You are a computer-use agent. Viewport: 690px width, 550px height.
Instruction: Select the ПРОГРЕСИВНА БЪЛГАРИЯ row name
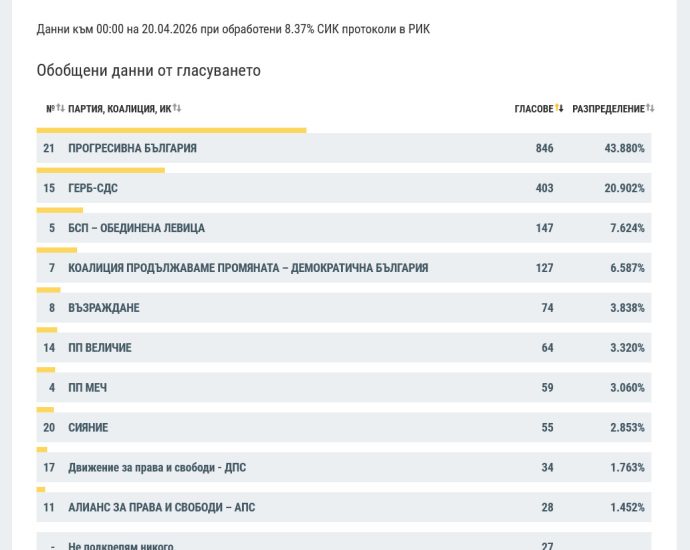132,148
